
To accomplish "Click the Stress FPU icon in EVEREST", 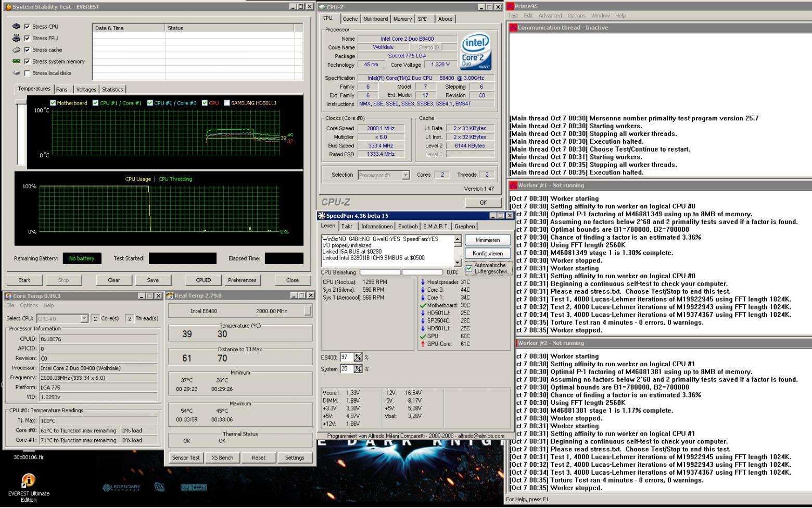I will coord(17,38).
